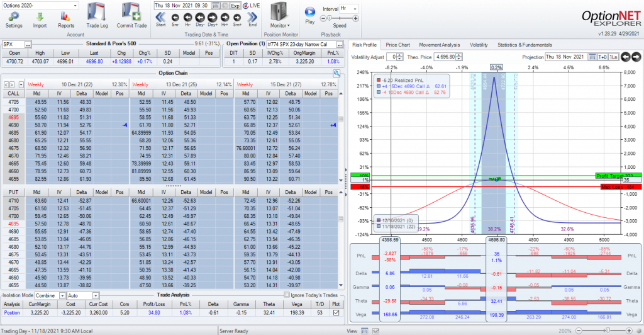The width and height of the screenshot is (644, 335).
Task: Open Statistics & Fundamentals tab
Action: (x=525, y=45)
